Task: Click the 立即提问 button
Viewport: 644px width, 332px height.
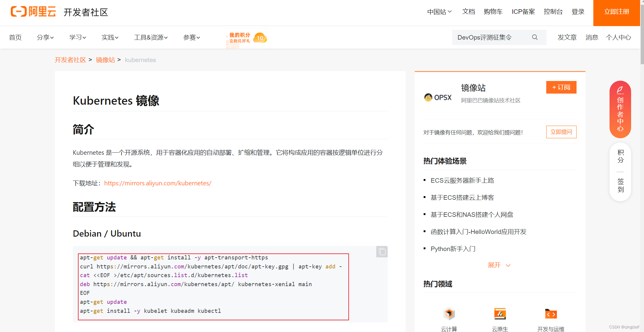Action: (561, 132)
